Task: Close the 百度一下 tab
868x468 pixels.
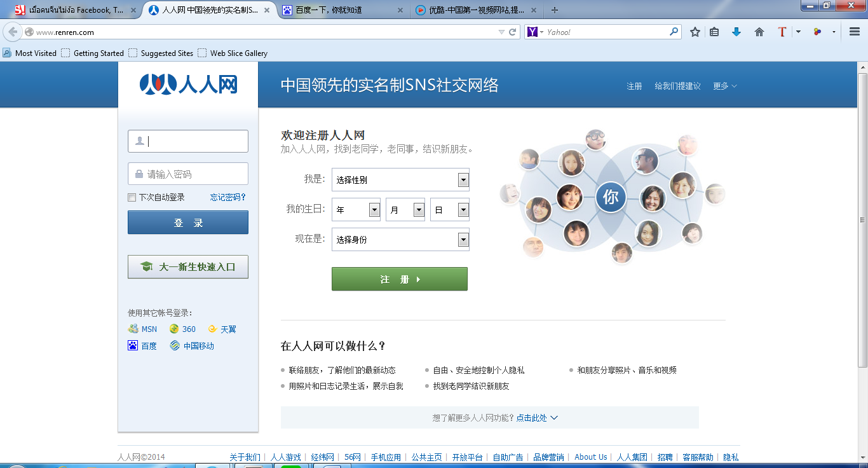Action: 400,10
